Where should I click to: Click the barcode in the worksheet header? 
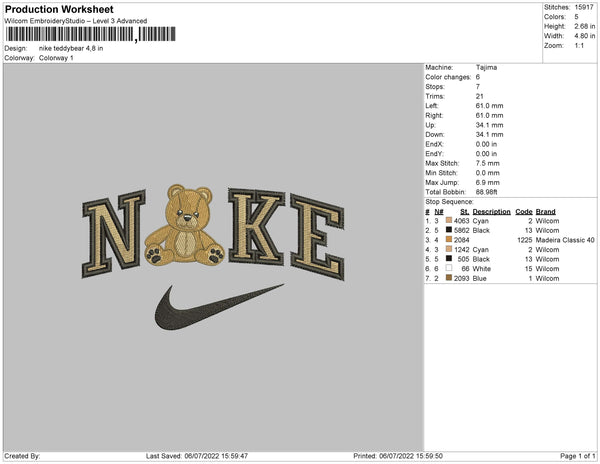point(90,34)
